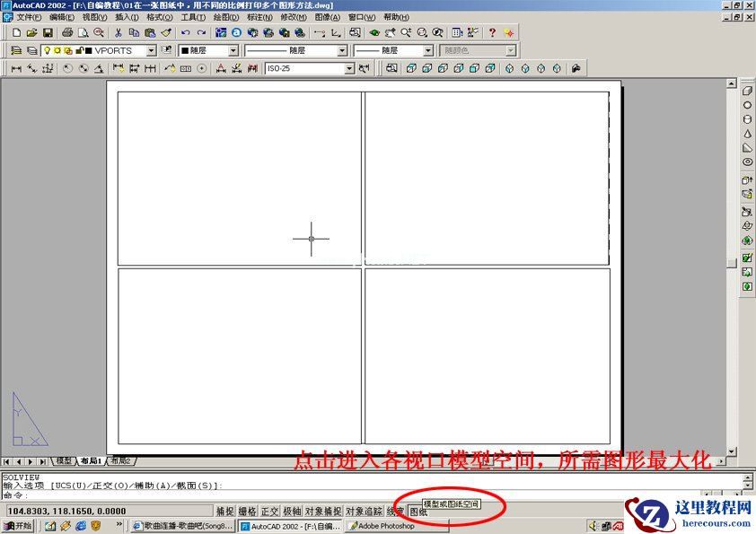Create a new drawing with the New icon
The width and height of the screenshot is (756, 534).
coord(17,33)
